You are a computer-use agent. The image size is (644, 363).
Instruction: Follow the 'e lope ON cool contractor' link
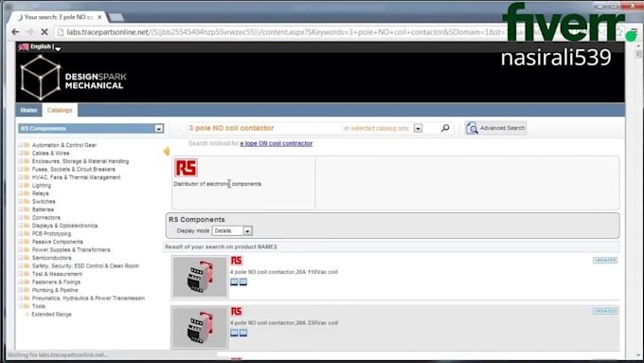tap(277, 143)
